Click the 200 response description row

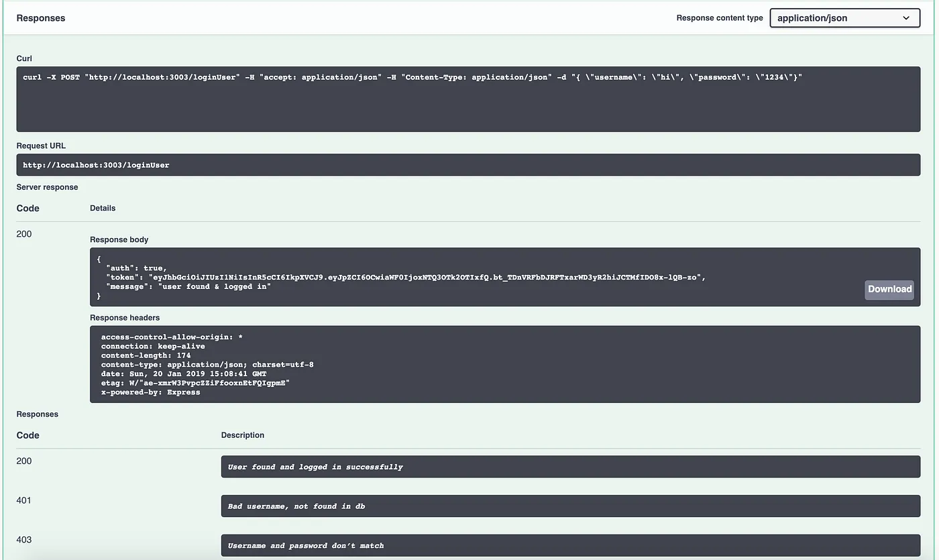point(570,466)
